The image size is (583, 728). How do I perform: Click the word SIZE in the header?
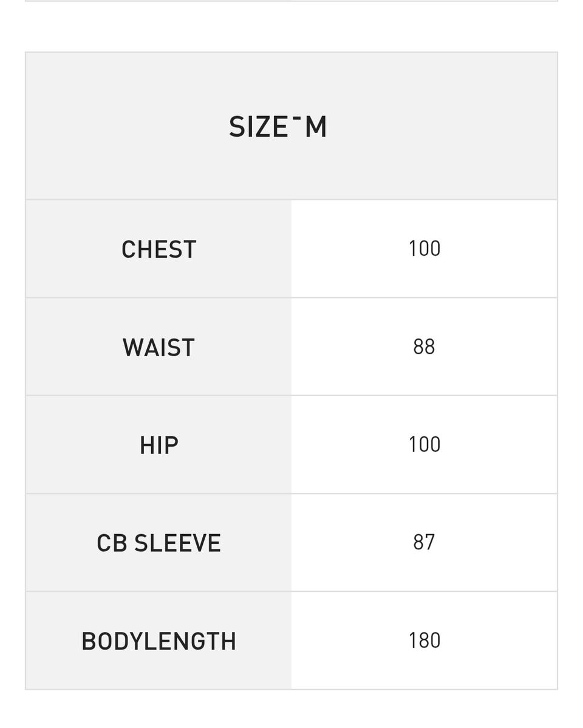[x=258, y=128]
